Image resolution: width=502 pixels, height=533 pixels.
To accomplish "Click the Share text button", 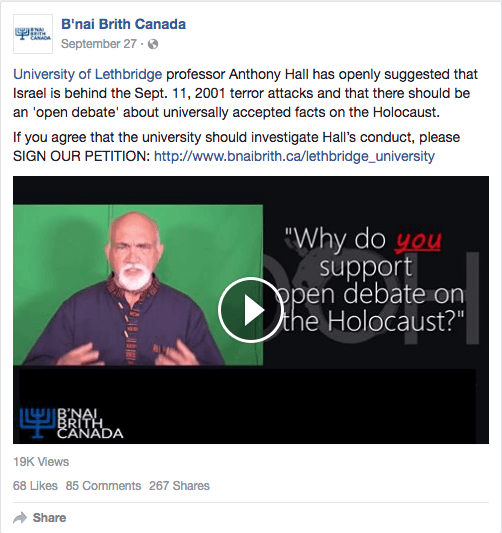I will point(49,518).
